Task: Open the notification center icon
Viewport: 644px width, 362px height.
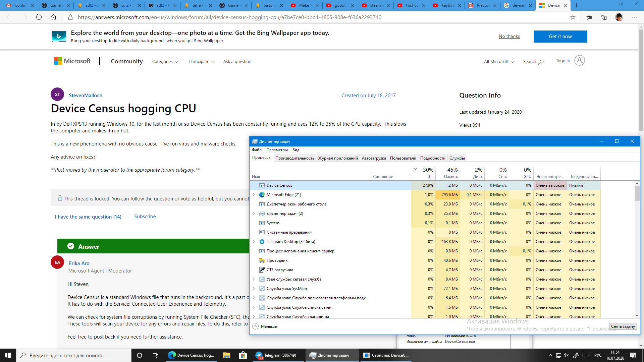Action: 633,355
